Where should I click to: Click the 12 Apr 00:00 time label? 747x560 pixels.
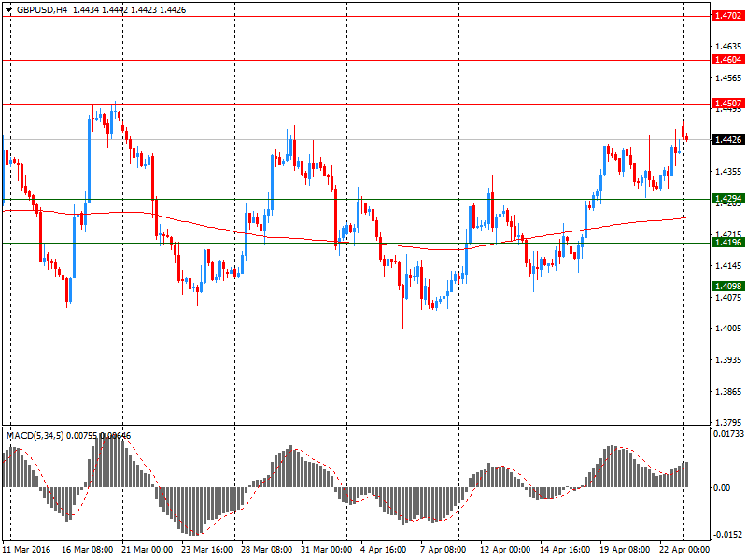pos(505,550)
